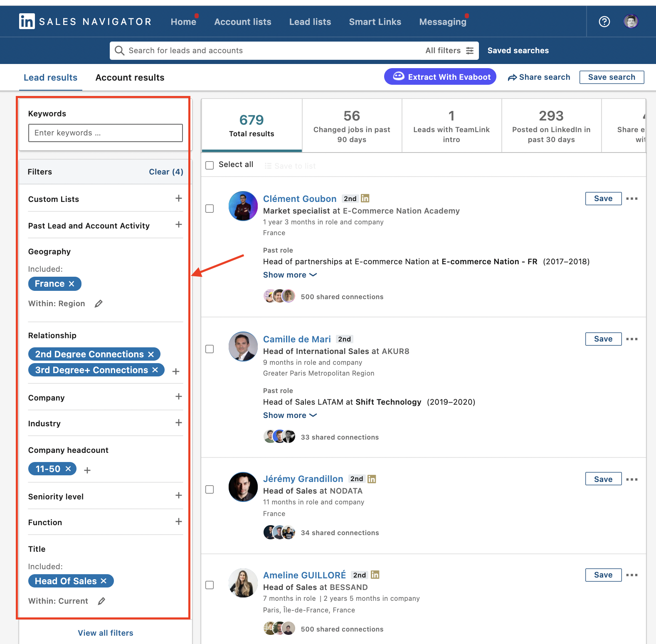Remove the Head Of Sales title filter
The width and height of the screenshot is (656, 644).
click(104, 581)
